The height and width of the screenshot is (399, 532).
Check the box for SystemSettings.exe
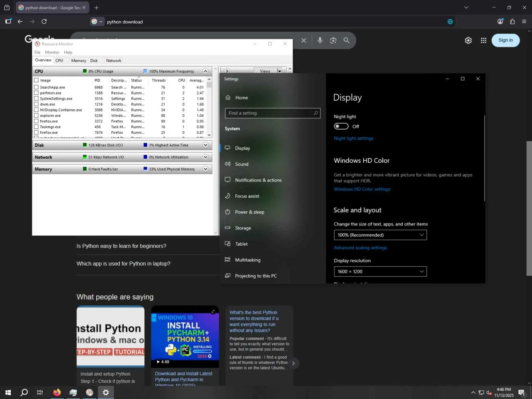point(36,98)
